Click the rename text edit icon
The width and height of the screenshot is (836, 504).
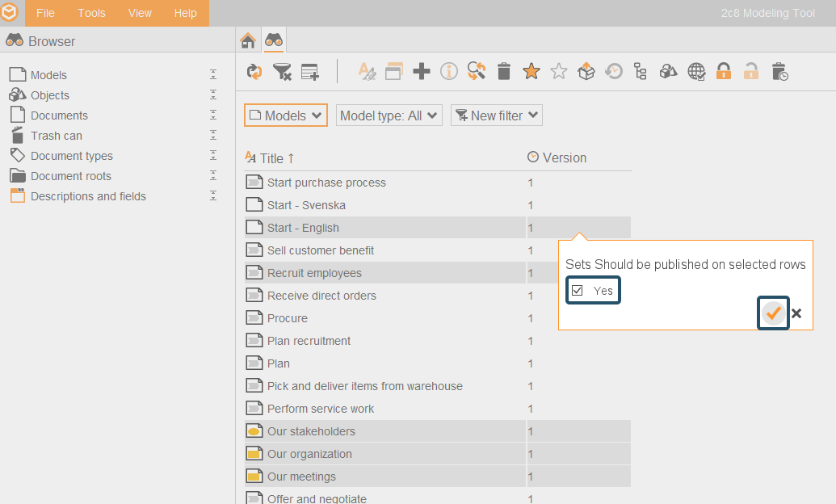[367, 71]
